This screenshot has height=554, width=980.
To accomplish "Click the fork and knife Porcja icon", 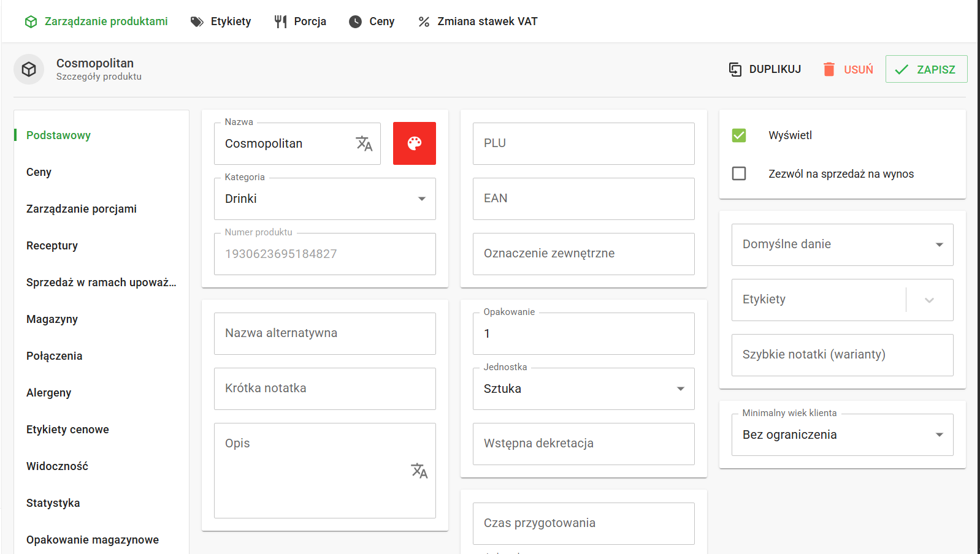I will tap(280, 22).
